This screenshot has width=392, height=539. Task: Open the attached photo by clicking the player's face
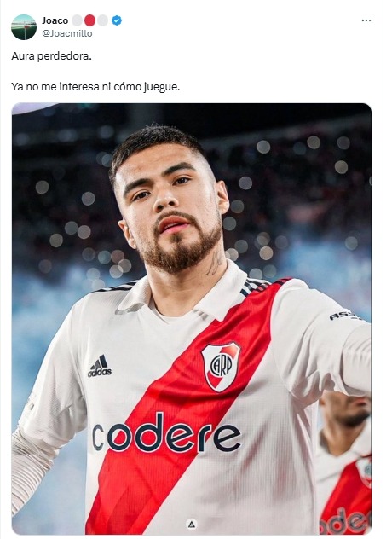(x=169, y=203)
